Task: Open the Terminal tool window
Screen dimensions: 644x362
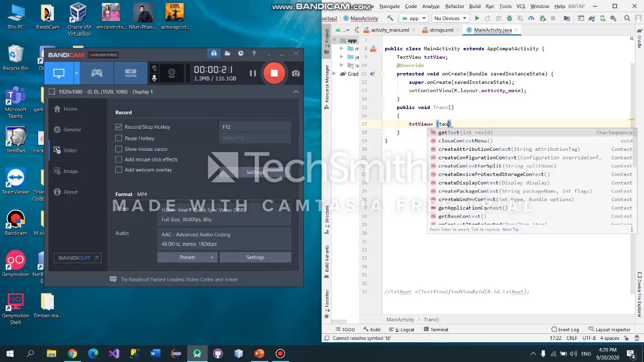Action: point(436,330)
